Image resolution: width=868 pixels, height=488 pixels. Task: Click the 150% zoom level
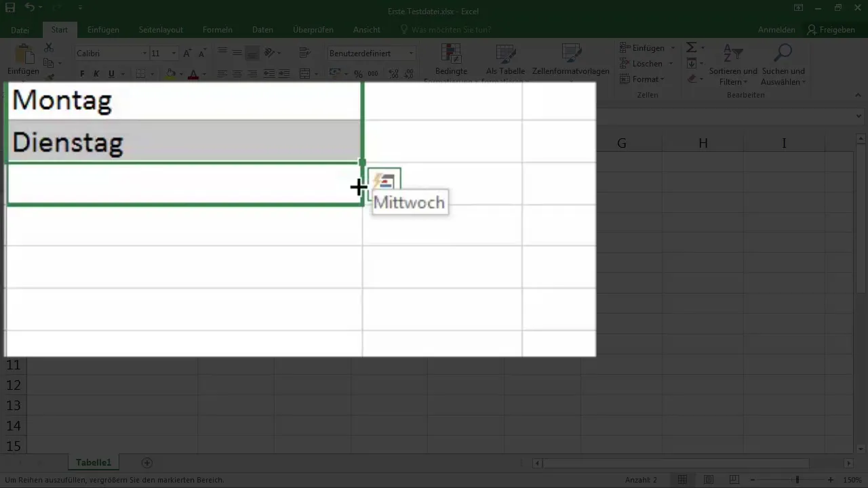click(x=853, y=480)
